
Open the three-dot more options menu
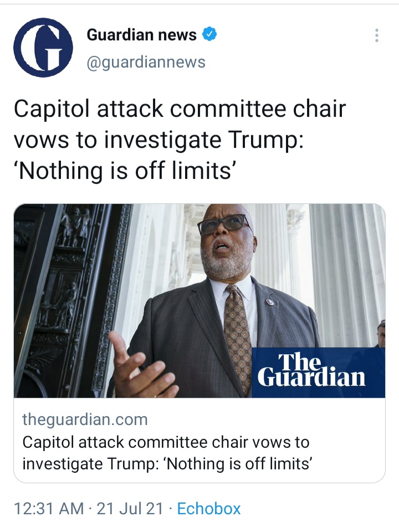377,35
